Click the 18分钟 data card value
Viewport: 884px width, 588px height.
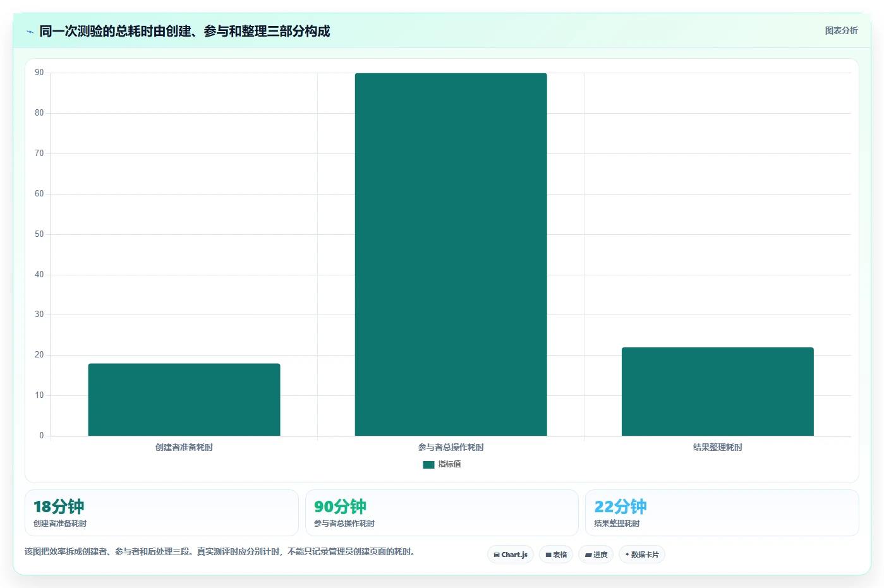click(x=59, y=507)
